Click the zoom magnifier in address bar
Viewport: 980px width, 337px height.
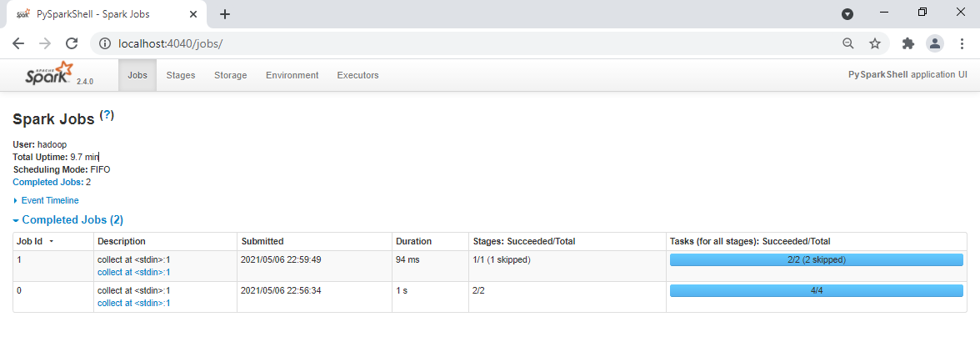(848, 43)
